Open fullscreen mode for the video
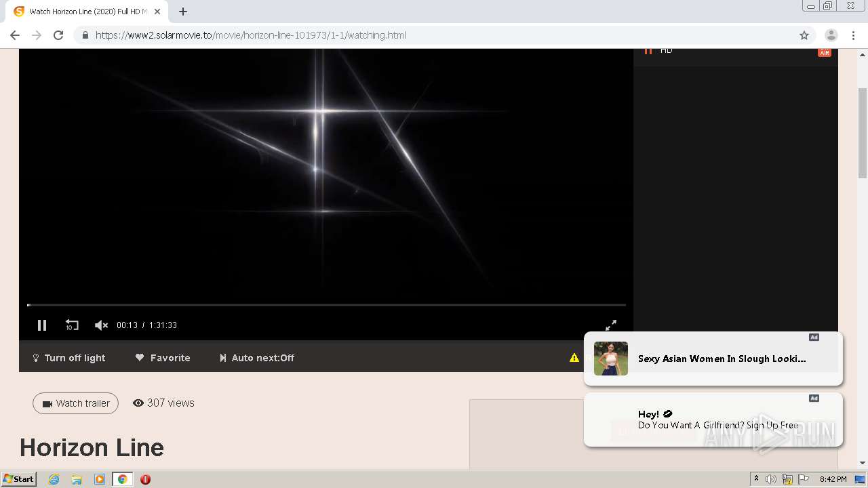Screen dimensions: 868x488 (611, 325)
